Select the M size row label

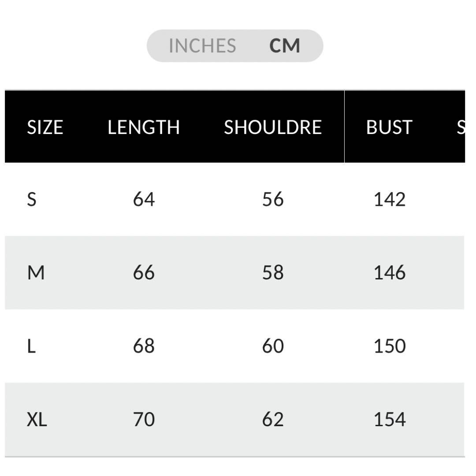pos(36,273)
